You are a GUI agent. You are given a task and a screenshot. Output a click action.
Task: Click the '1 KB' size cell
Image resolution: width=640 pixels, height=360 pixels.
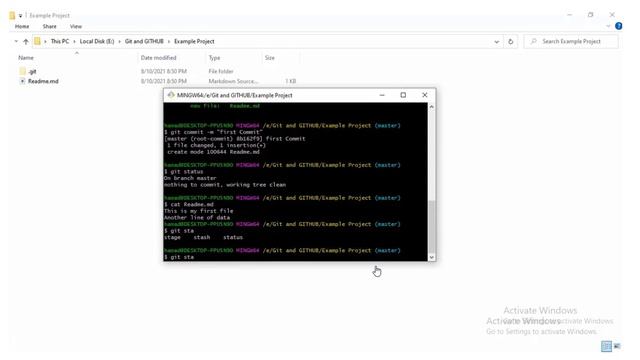(x=291, y=81)
